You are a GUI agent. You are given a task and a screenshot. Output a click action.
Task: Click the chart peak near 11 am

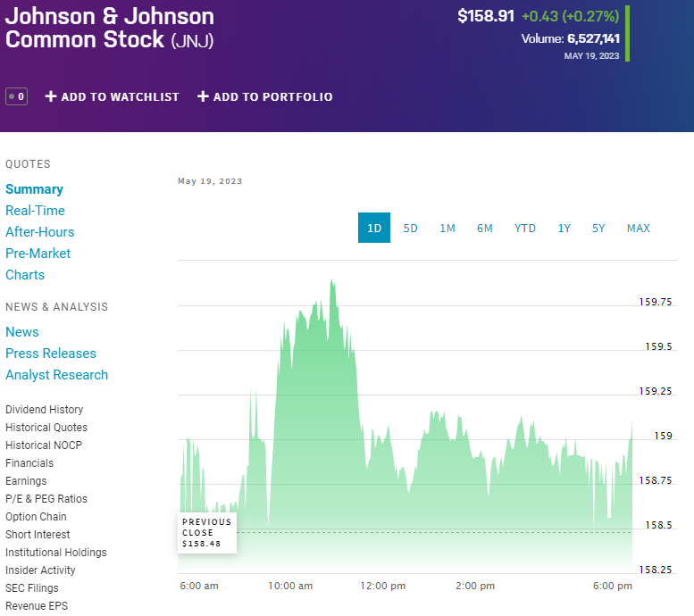[x=332, y=282]
